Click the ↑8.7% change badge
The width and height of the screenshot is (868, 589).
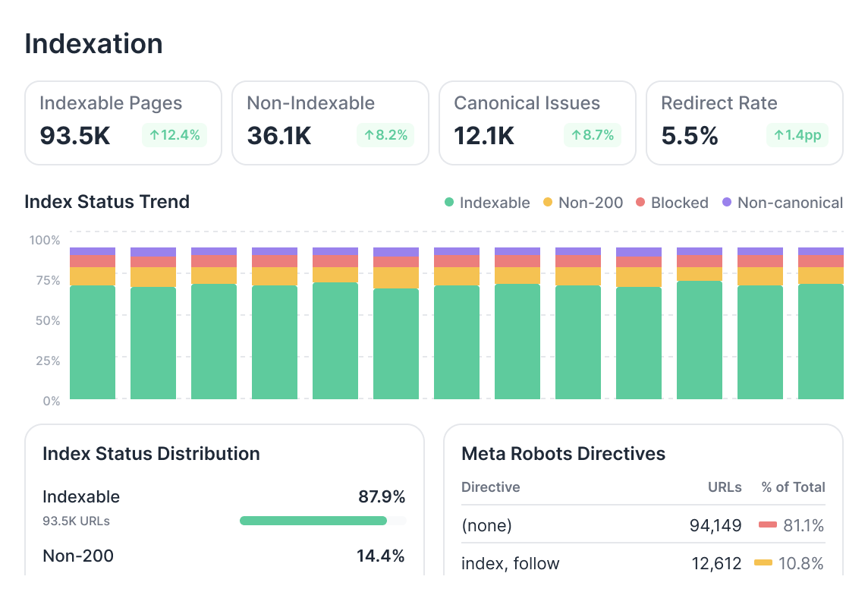point(593,135)
